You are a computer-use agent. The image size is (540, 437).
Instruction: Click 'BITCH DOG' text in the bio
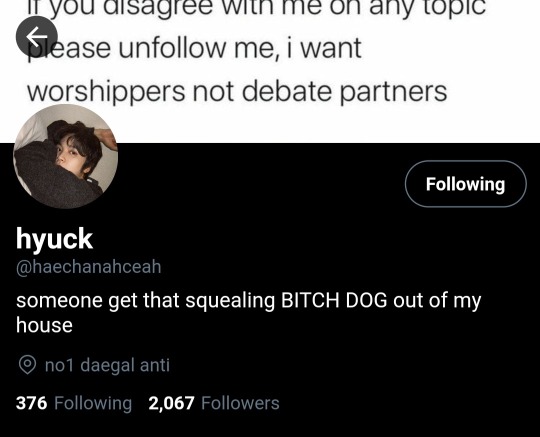[334, 300]
